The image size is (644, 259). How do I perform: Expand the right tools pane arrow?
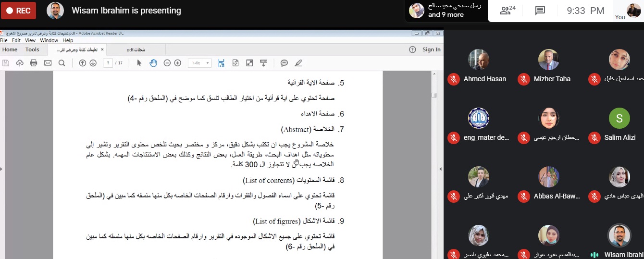441,169
